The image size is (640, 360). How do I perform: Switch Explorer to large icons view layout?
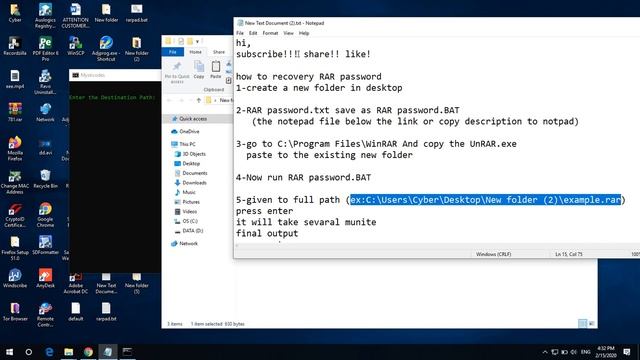pyautogui.click(x=591, y=324)
